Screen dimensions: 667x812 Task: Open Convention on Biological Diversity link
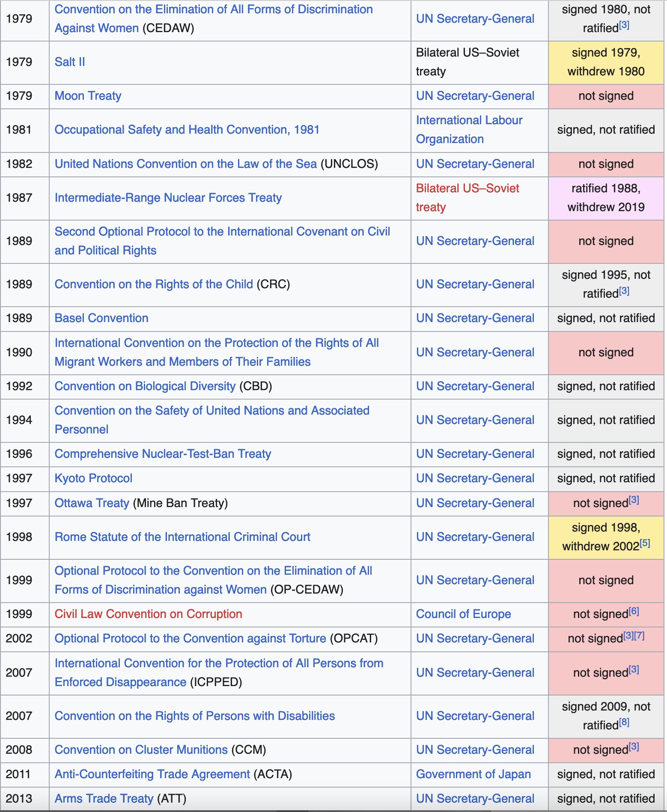pos(145,386)
